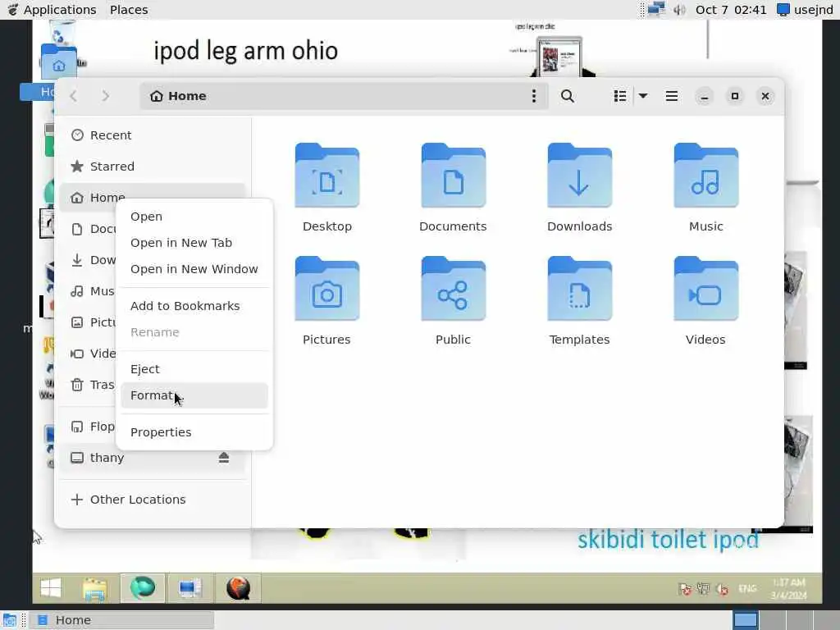The height and width of the screenshot is (630, 840).
Task: Click the search magnifier icon
Action: click(x=568, y=96)
